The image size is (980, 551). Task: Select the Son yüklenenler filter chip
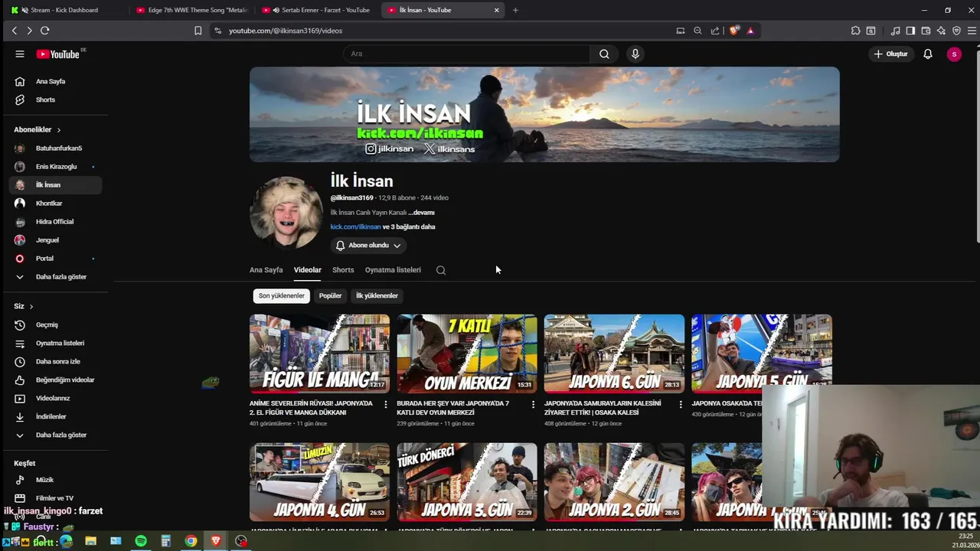click(x=282, y=295)
